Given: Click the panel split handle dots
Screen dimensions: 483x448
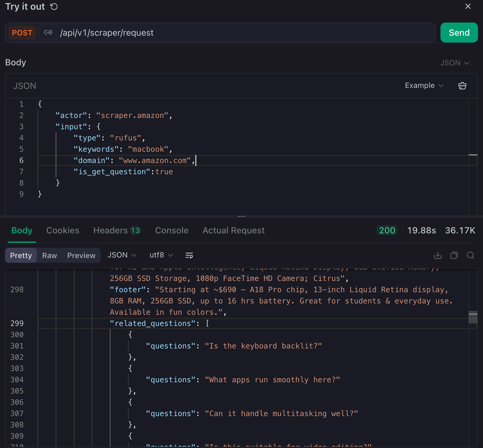Looking at the screenshot, I should pyautogui.click(x=241, y=216).
